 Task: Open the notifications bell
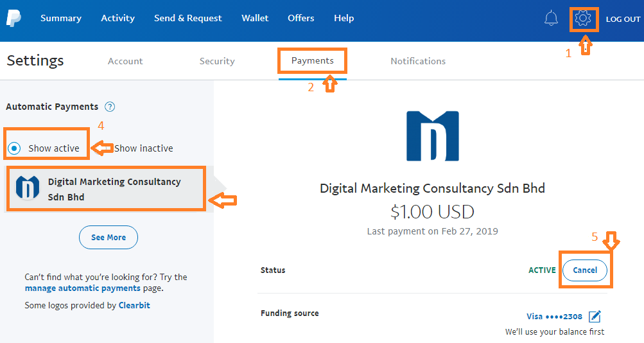tap(551, 19)
